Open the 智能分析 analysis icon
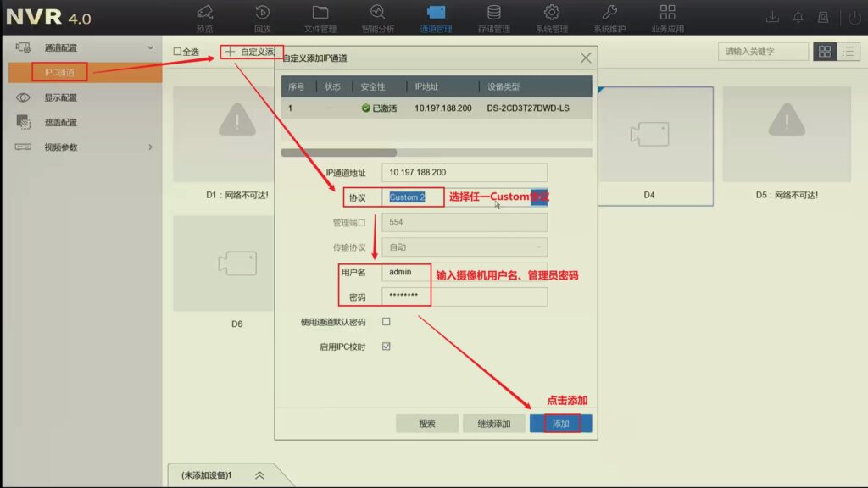Screen dimensions: 868x488 click(x=378, y=14)
